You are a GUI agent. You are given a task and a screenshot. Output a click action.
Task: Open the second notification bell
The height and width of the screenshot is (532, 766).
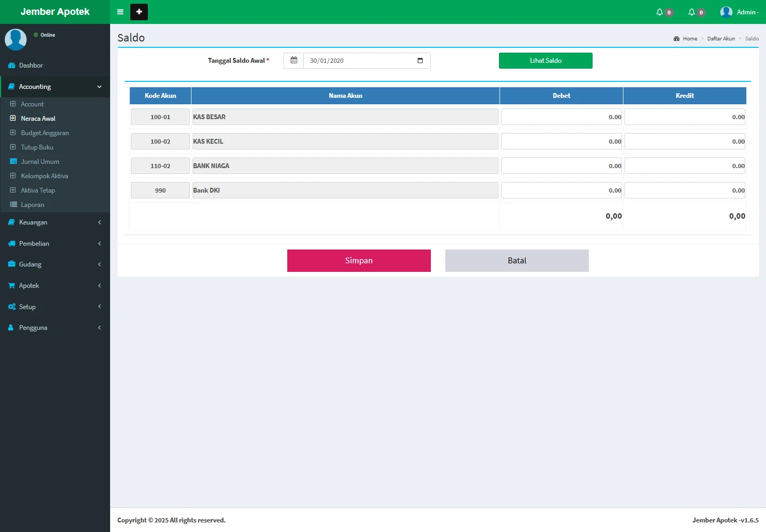point(692,12)
